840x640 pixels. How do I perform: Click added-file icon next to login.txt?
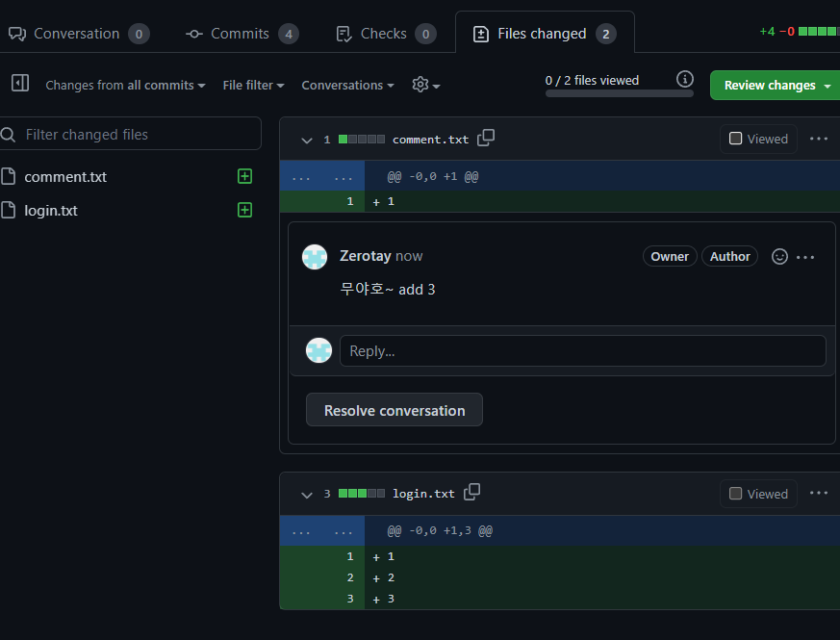tap(244, 210)
